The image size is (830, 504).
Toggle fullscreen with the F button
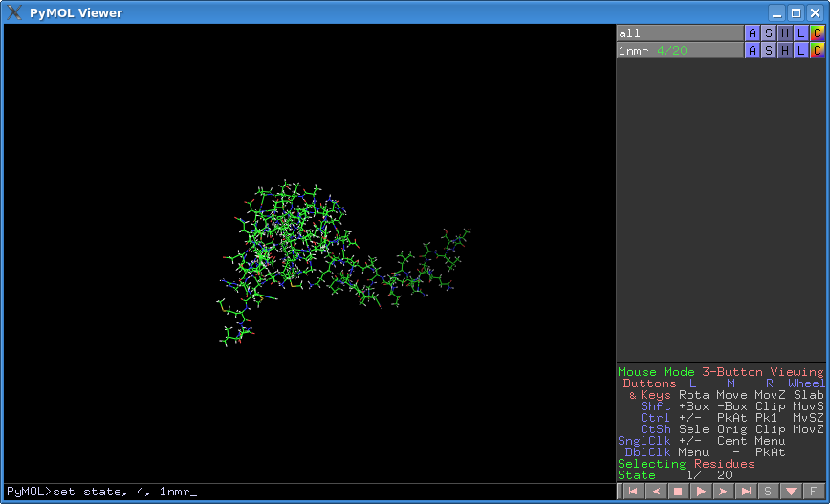coord(813,492)
